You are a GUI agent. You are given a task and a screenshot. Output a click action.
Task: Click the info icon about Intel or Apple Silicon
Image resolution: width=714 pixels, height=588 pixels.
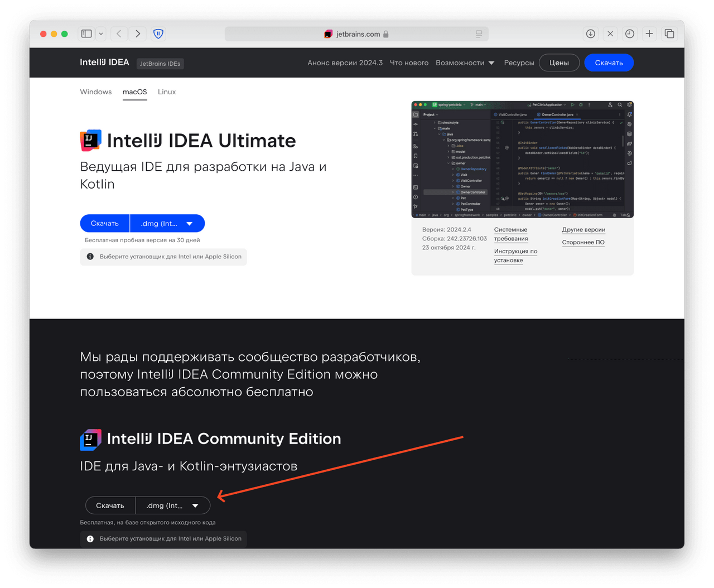90,257
